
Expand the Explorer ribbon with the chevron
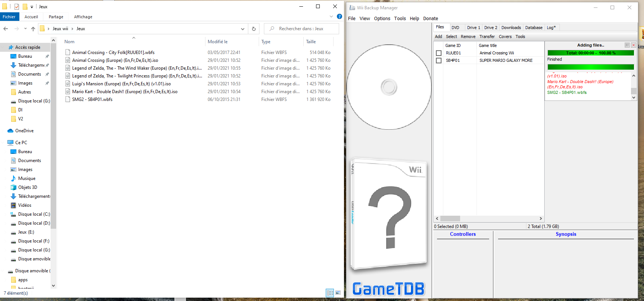331,16
